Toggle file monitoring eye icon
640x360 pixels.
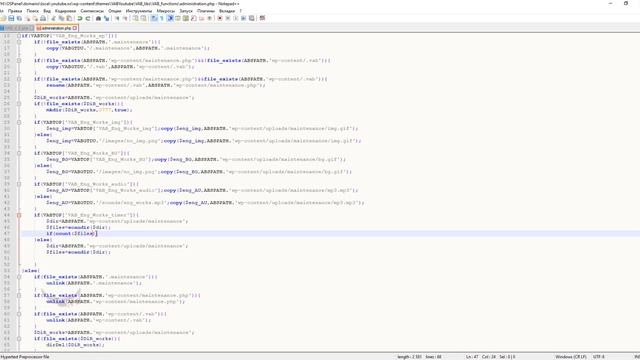pyautogui.click(x=209, y=18)
